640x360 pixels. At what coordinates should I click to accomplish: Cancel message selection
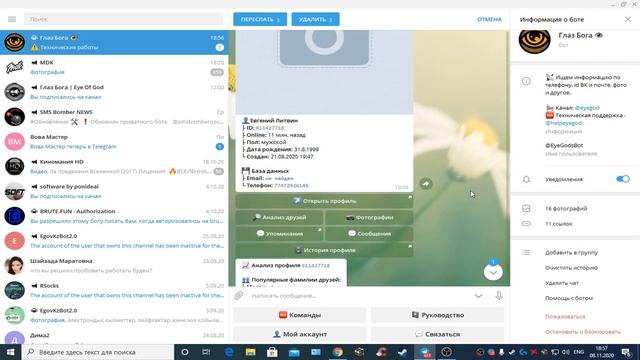[489, 19]
